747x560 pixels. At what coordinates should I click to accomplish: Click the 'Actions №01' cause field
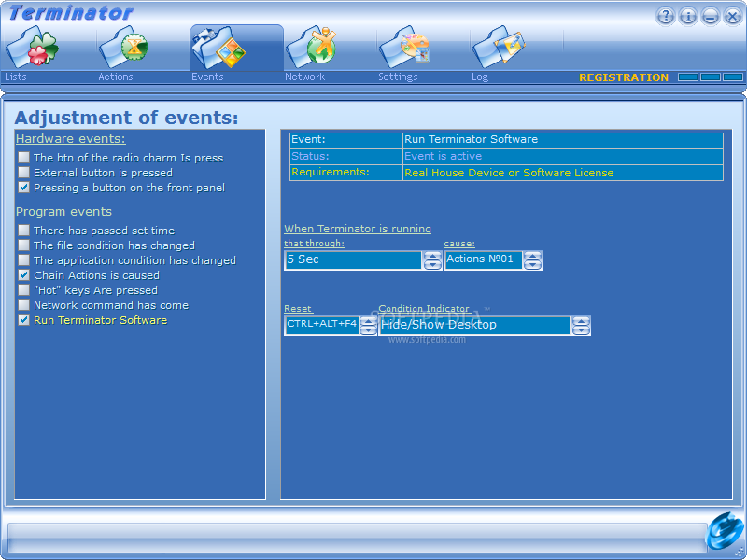(483, 260)
